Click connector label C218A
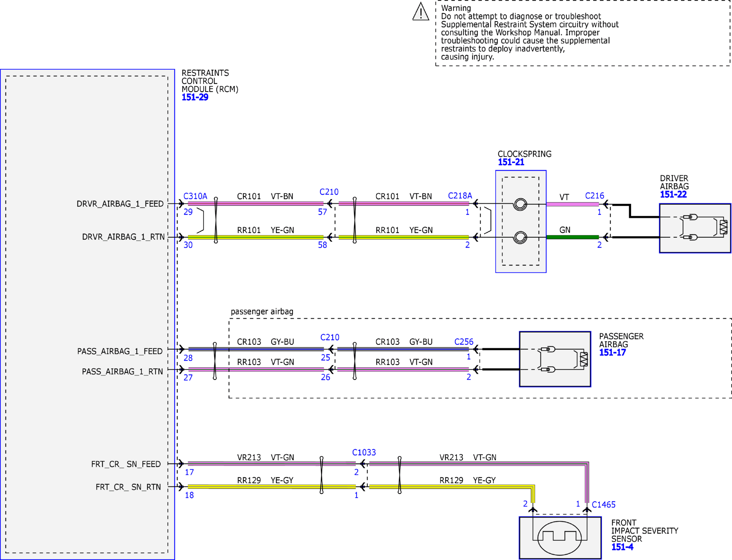The width and height of the screenshot is (732, 560). coord(460,196)
